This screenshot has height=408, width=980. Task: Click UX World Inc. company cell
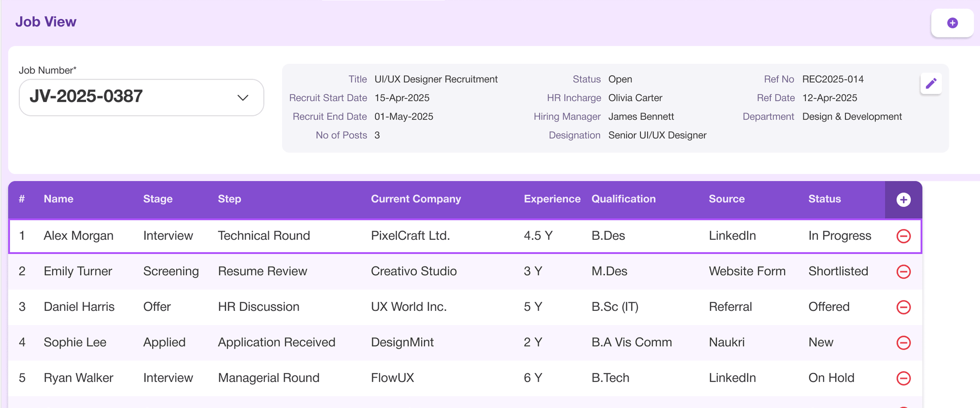click(409, 306)
